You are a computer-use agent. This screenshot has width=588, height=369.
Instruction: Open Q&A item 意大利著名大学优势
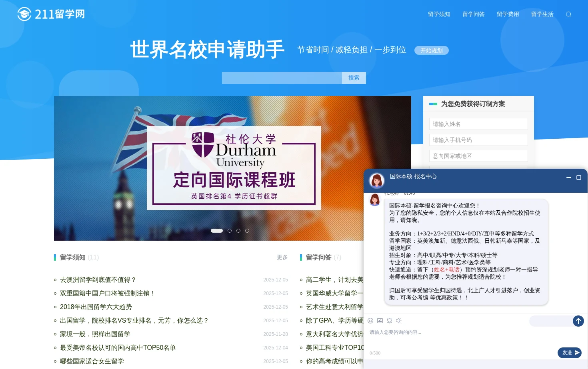coord(334,334)
